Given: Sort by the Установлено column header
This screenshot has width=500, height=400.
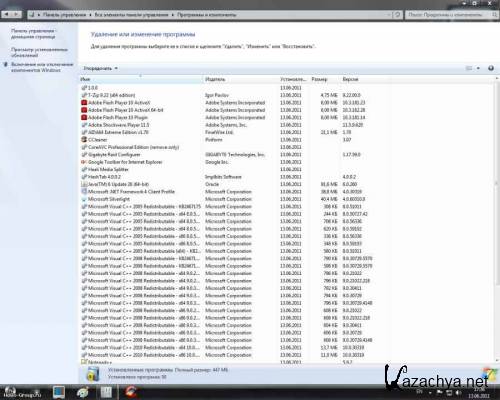Looking at the screenshot, I should point(294,79).
